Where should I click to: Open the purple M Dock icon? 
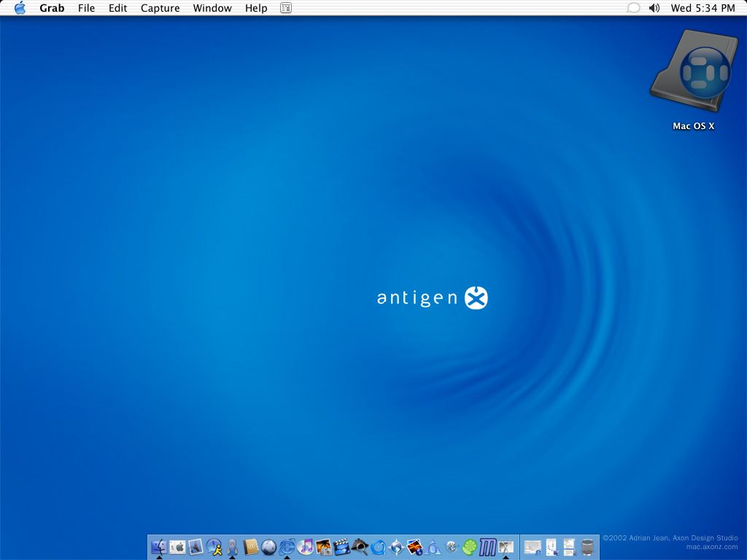[488, 547]
